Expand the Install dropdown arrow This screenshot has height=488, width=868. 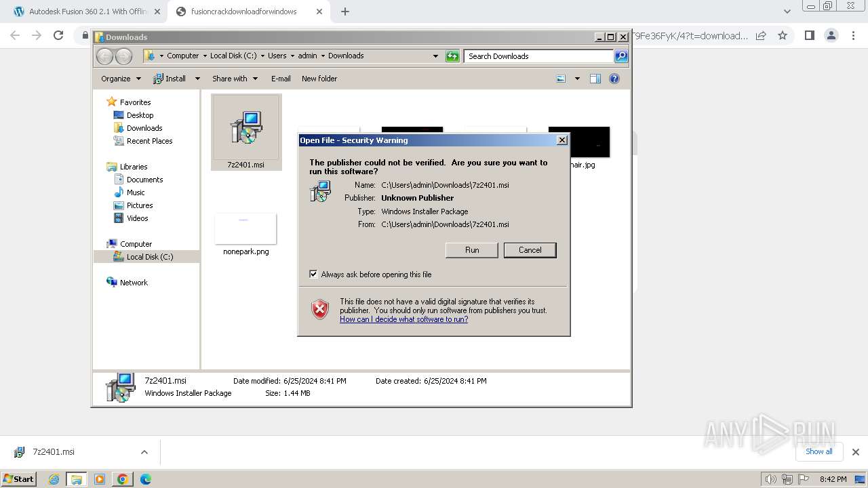[x=197, y=79]
